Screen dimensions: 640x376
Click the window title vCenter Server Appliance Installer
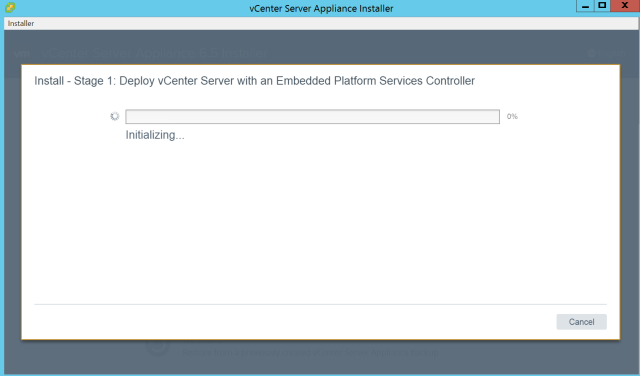[x=321, y=8]
